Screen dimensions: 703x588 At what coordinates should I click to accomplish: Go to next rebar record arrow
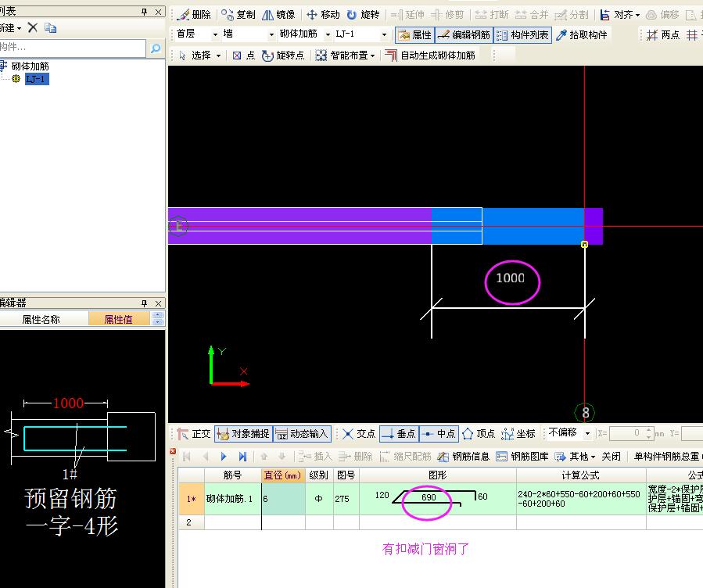point(224,456)
